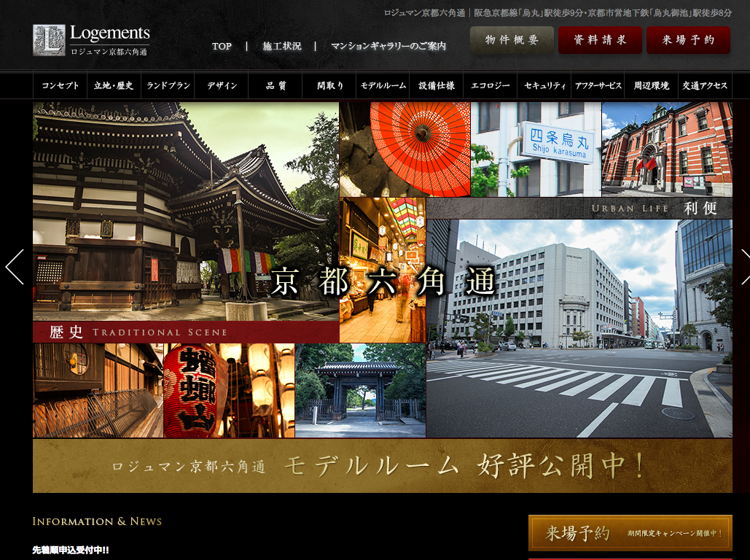Select 立地・歴史 menu item
Screen dimensions: 750x560
coord(114,85)
